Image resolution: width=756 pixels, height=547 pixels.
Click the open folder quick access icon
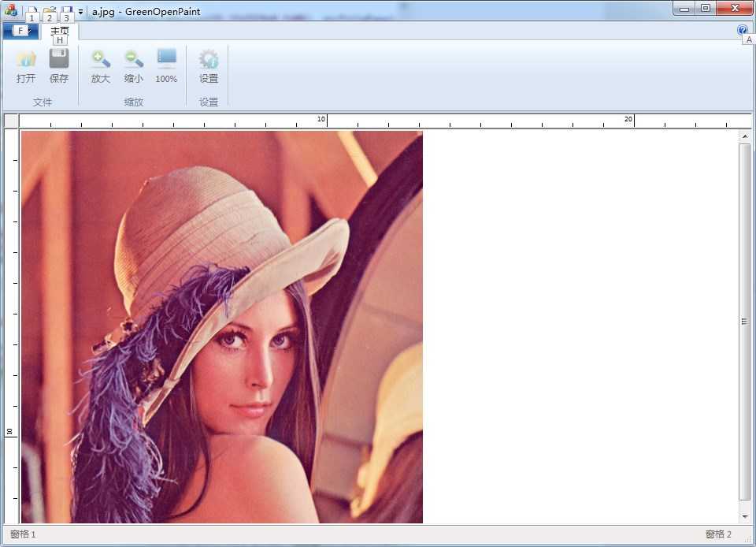pos(50,10)
